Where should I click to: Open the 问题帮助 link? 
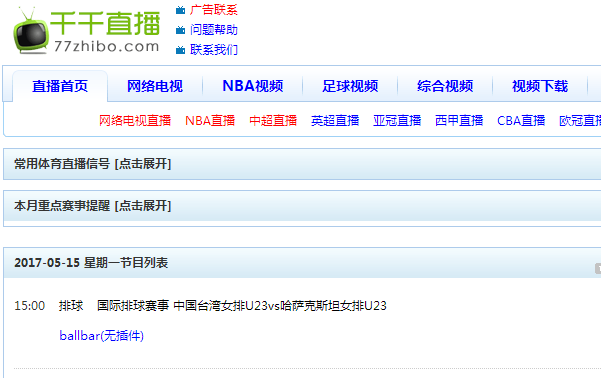point(213,30)
